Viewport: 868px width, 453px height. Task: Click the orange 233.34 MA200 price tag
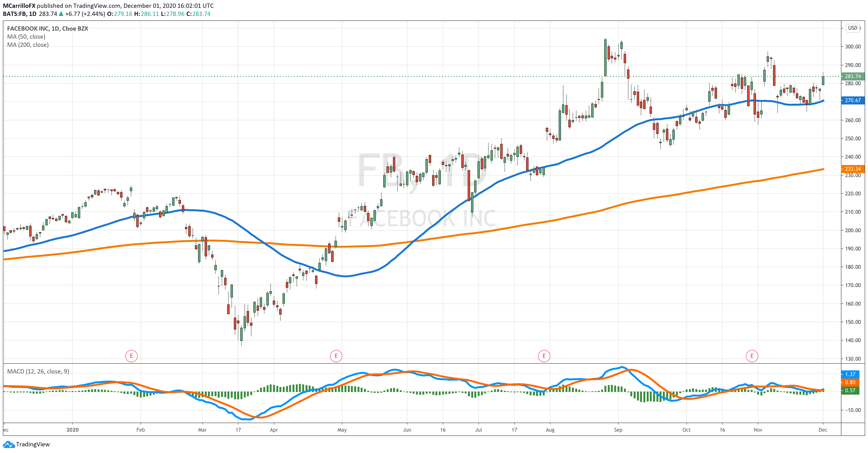click(853, 169)
